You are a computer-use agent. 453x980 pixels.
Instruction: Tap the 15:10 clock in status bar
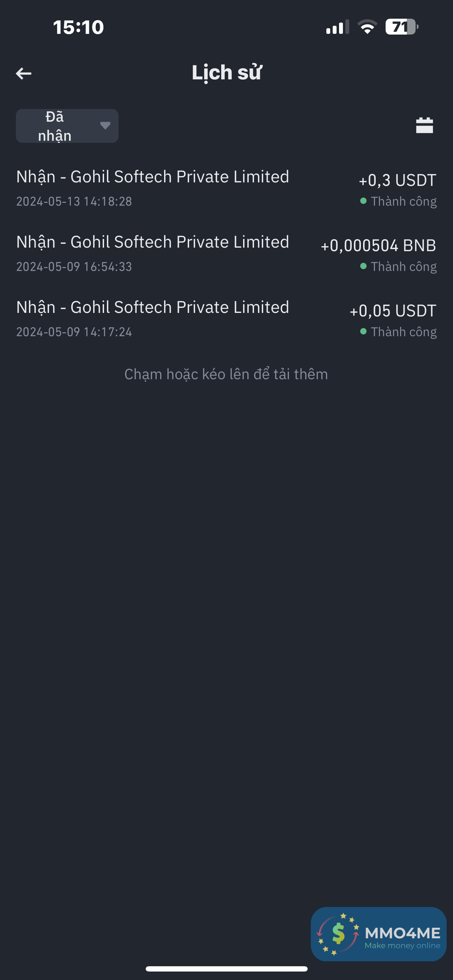(78, 28)
